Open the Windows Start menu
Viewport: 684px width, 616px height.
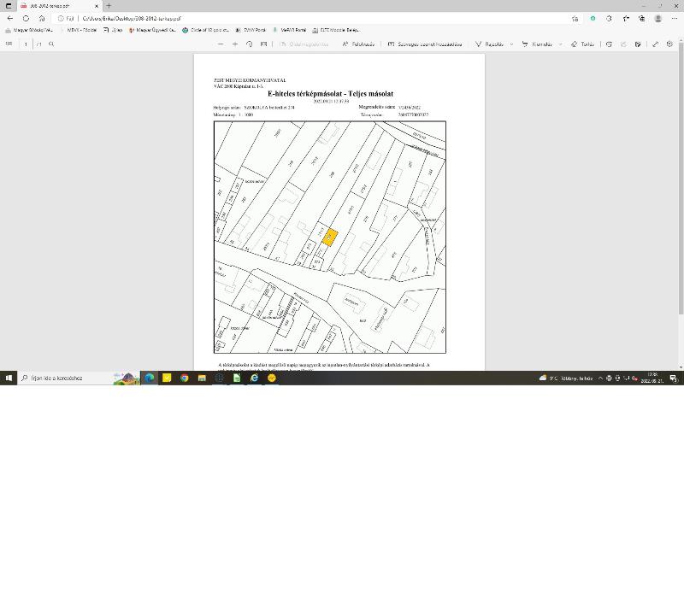[9, 378]
